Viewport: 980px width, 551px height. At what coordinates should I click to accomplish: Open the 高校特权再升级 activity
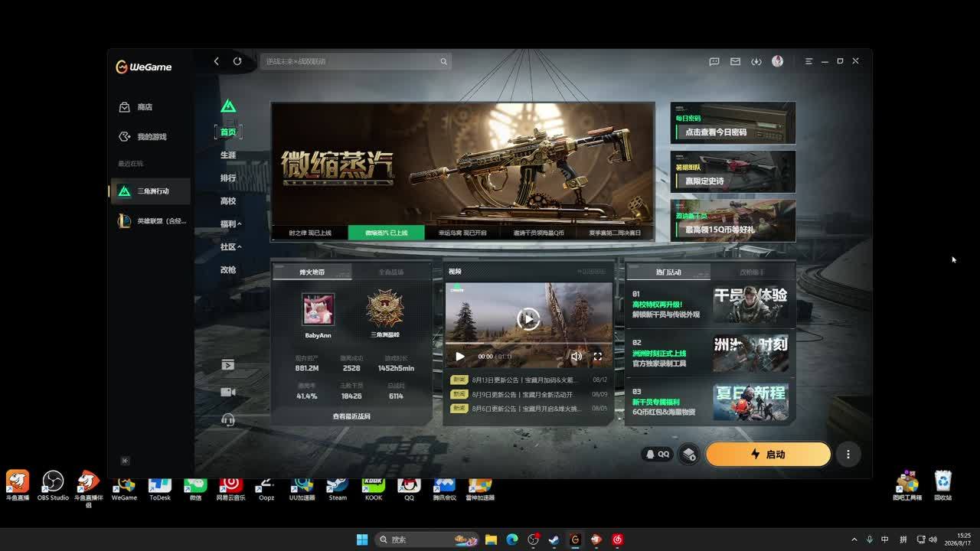coord(710,305)
